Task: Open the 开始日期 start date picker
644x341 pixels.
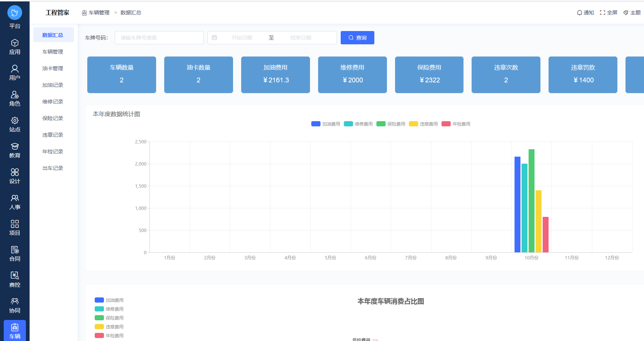Action: pos(242,38)
